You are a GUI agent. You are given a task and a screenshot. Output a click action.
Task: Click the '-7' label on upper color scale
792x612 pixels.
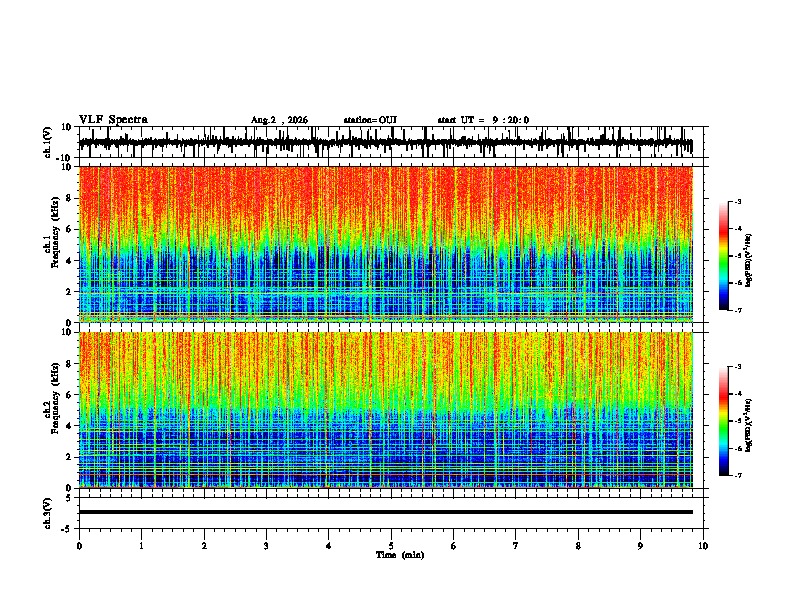point(737,310)
